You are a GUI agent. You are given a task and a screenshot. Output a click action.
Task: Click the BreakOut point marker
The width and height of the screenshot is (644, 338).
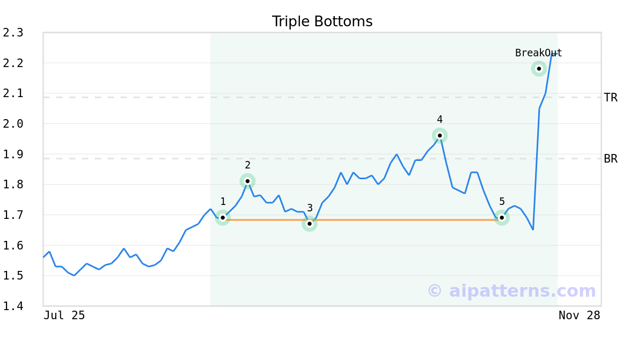point(539,69)
